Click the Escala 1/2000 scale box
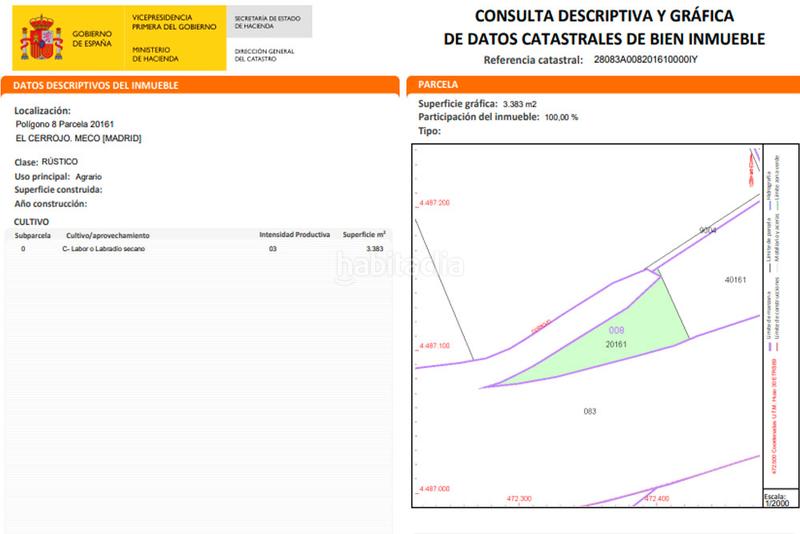Viewport: 800px width, 534px height. tap(775, 499)
